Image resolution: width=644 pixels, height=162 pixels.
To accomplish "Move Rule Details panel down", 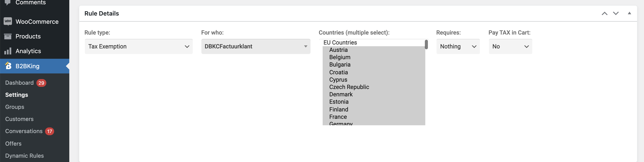I will point(615,13).
